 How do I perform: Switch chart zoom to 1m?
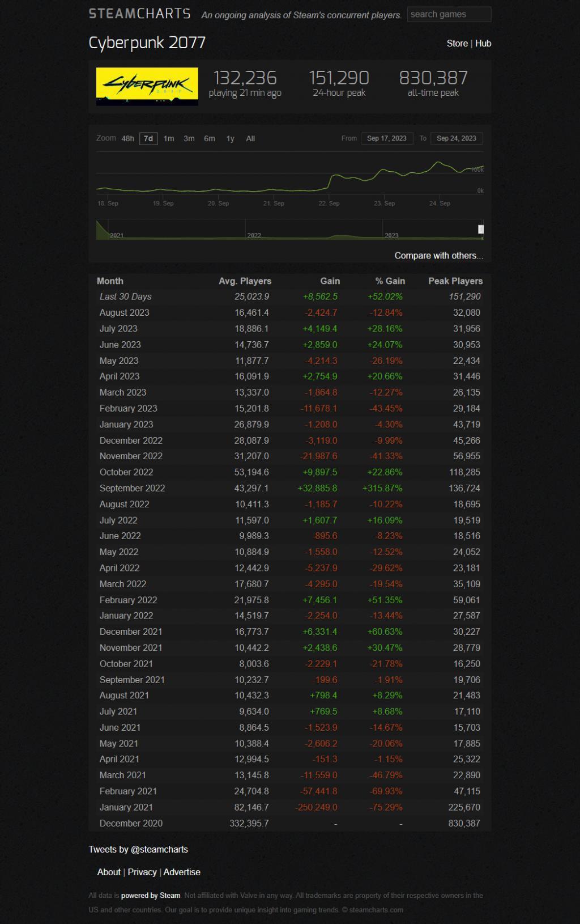[x=169, y=139]
